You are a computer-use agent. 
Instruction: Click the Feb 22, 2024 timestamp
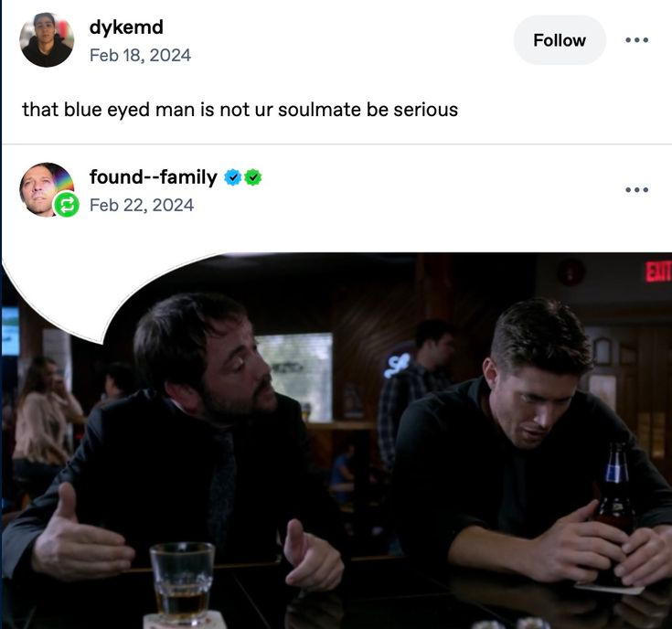click(142, 205)
